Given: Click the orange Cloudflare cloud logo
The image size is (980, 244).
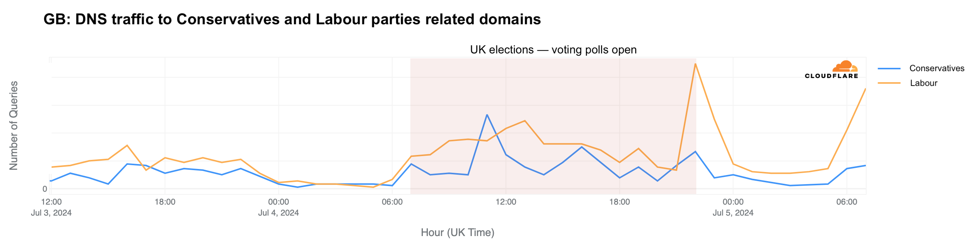Looking at the screenshot, I should click(845, 67).
